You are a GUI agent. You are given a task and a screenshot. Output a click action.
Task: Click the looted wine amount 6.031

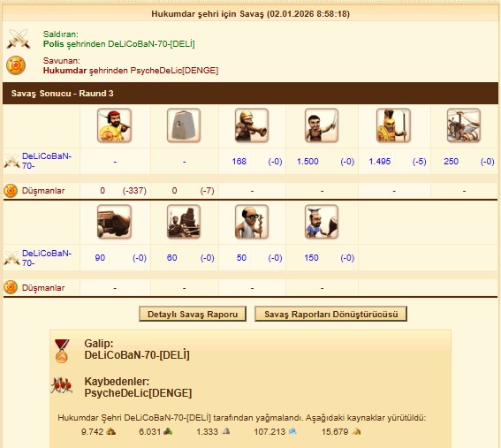[150, 432]
